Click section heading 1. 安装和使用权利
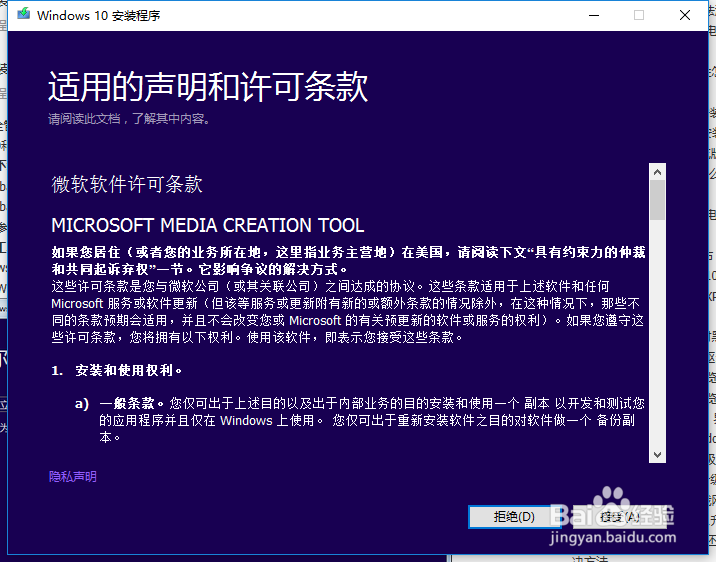The width and height of the screenshot is (716, 562). (117, 370)
